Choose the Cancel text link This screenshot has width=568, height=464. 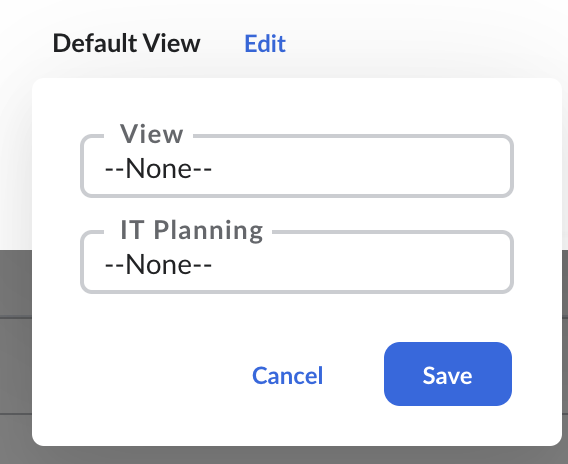click(287, 375)
